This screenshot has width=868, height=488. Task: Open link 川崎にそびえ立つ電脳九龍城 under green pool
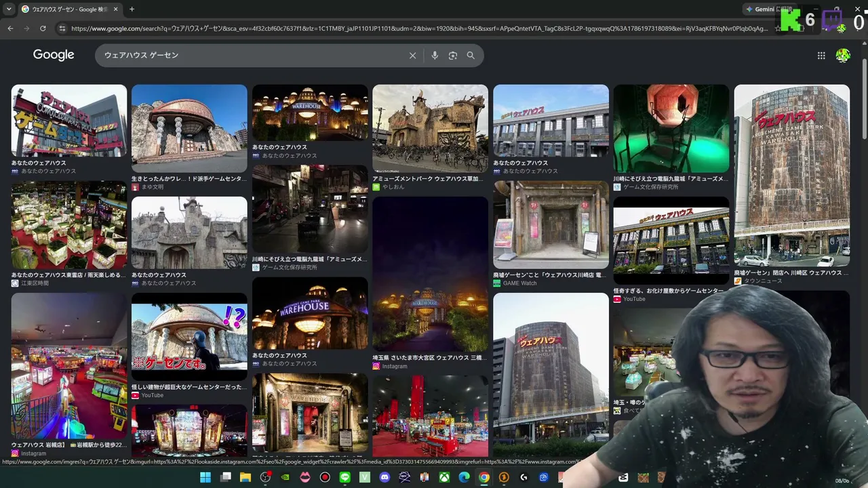click(x=671, y=179)
